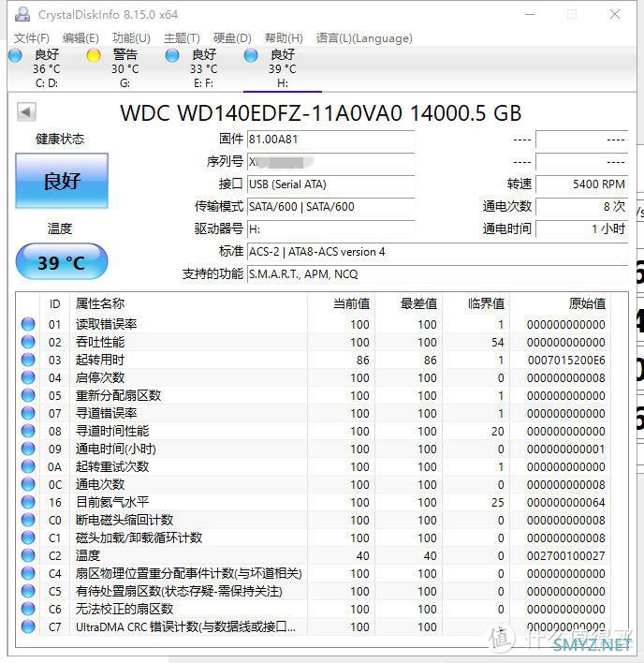Image resolution: width=644 pixels, height=663 pixels.
Task: Click the 驱动器号 field showing H:
Action: pos(330,228)
